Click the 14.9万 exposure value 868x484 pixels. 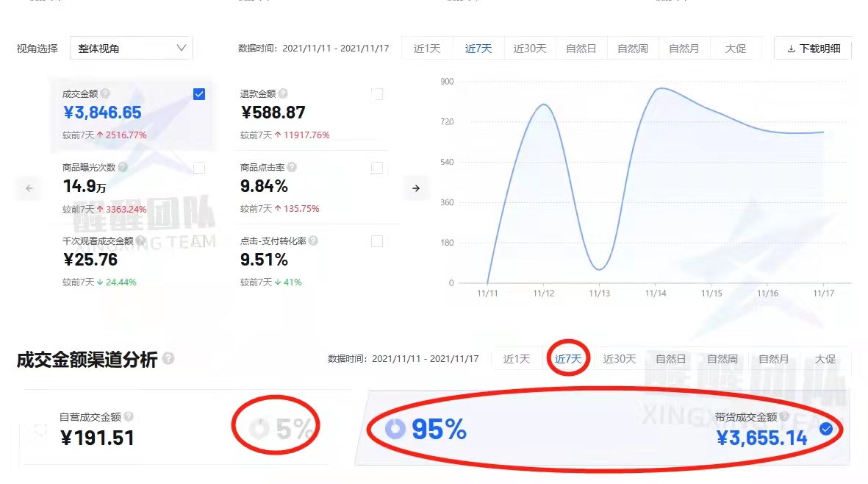pos(85,186)
